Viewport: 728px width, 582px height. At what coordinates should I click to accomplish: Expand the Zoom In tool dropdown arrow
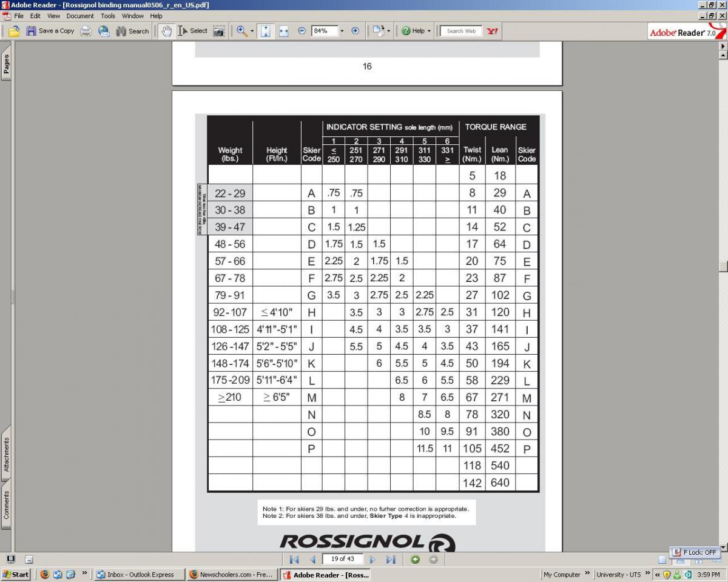pyautogui.click(x=252, y=31)
